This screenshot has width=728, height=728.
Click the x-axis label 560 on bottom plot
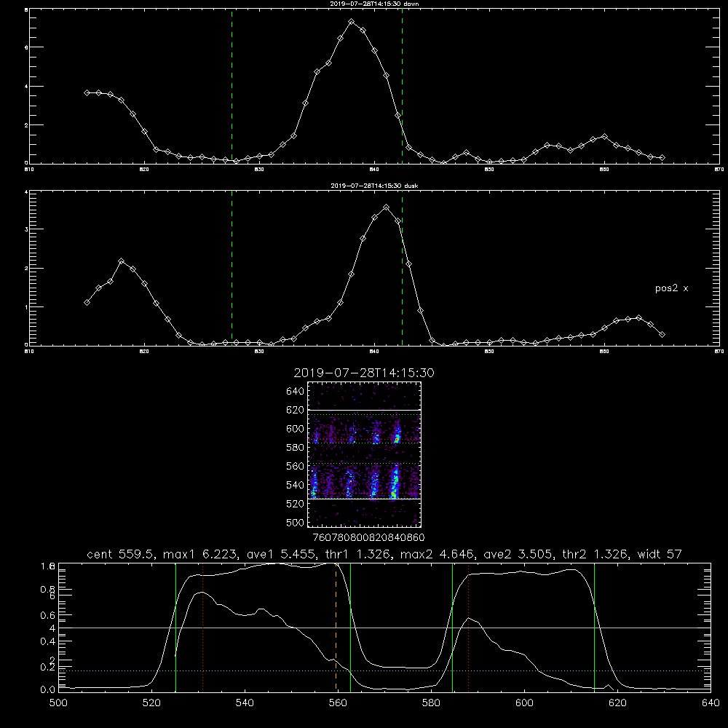point(338,703)
